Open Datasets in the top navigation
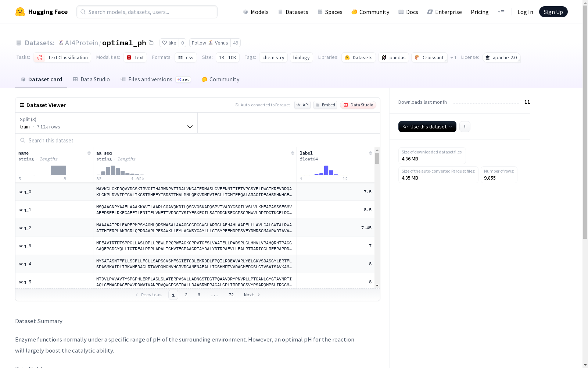This screenshot has width=588, height=368. (293, 12)
